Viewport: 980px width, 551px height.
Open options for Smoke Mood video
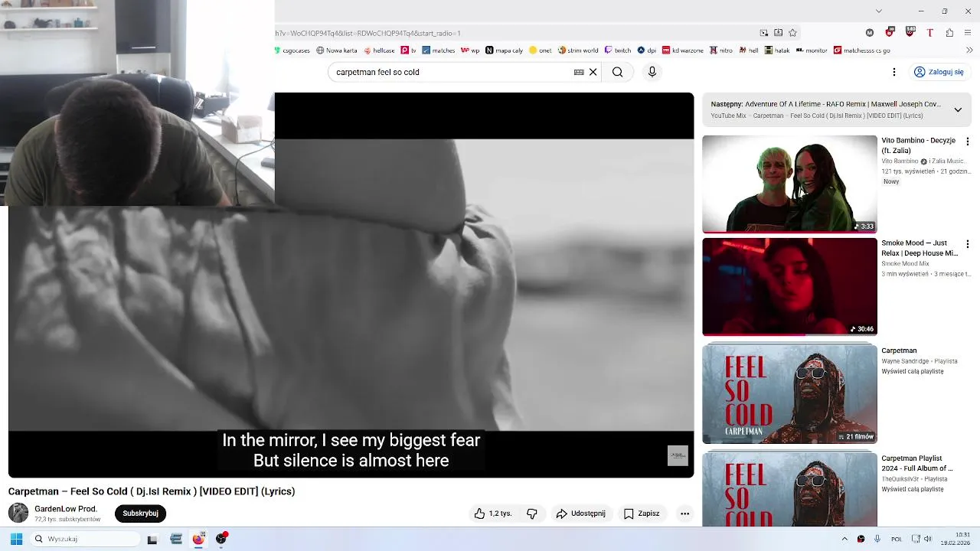coord(967,244)
